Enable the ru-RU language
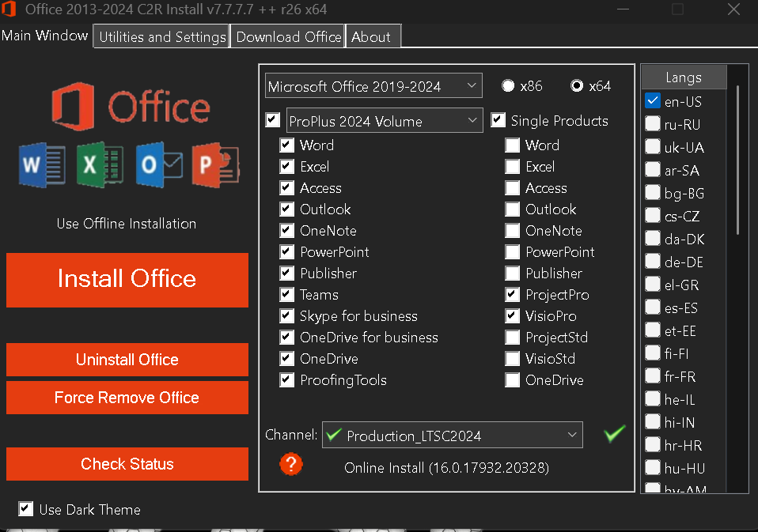758x532 pixels. click(653, 124)
